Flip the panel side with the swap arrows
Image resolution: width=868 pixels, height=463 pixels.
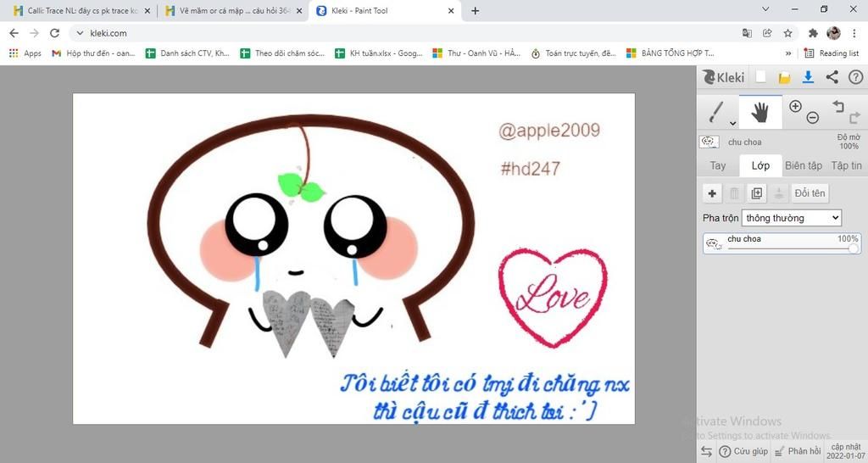(706, 451)
